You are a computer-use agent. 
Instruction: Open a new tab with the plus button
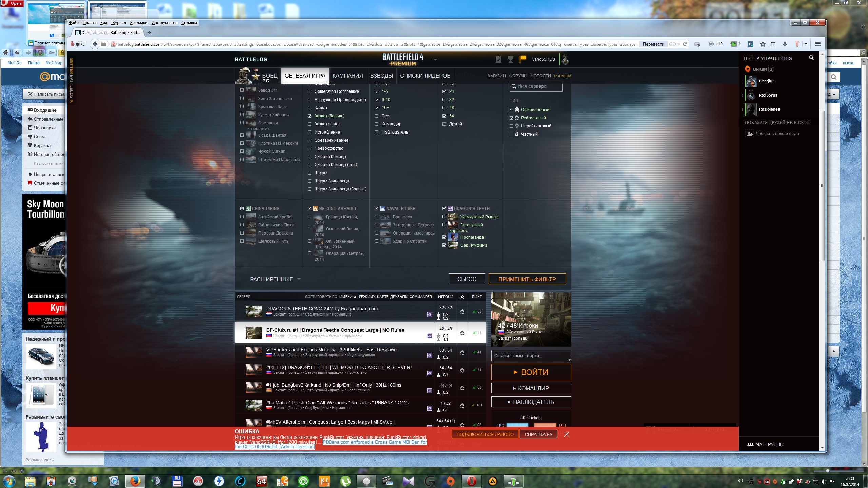click(x=150, y=33)
